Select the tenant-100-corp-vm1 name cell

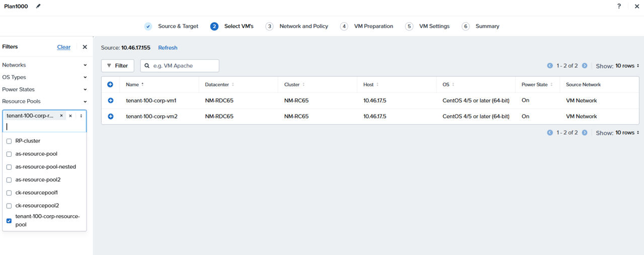click(x=151, y=101)
